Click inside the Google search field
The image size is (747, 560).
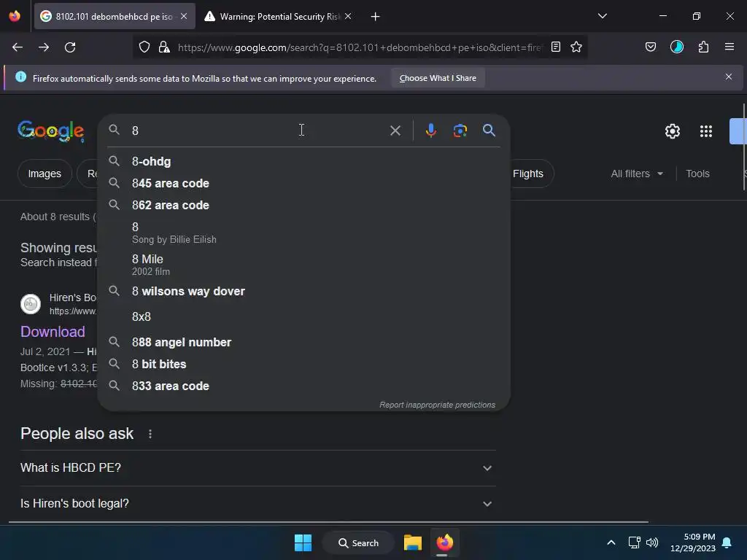click(258, 131)
